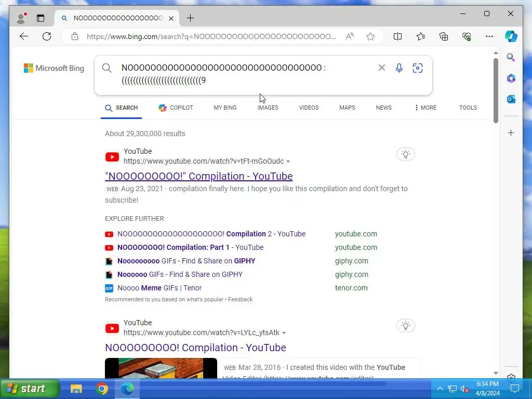Image resolution: width=532 pixels, height=399 pixels.
Task: Expand dropdown next to LYLc_ytsAtk URL
Action: click(x=284, y=333)
